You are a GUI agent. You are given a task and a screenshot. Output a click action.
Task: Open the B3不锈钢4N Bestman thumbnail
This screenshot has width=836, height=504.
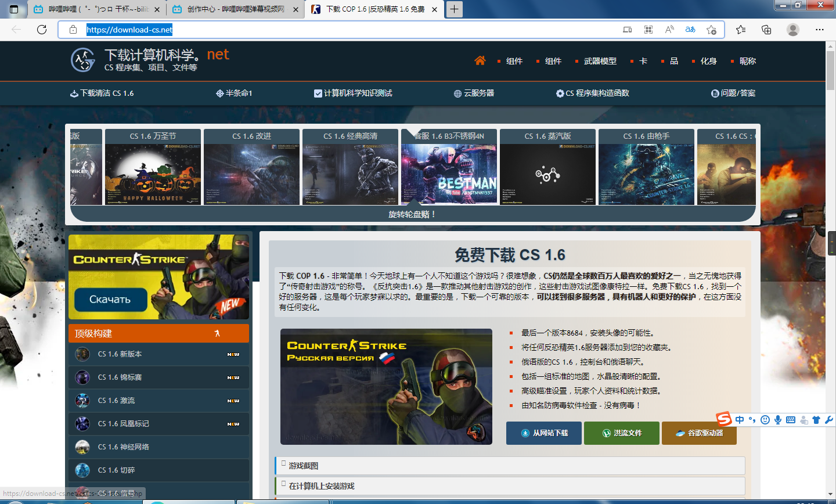coord(449,167)
